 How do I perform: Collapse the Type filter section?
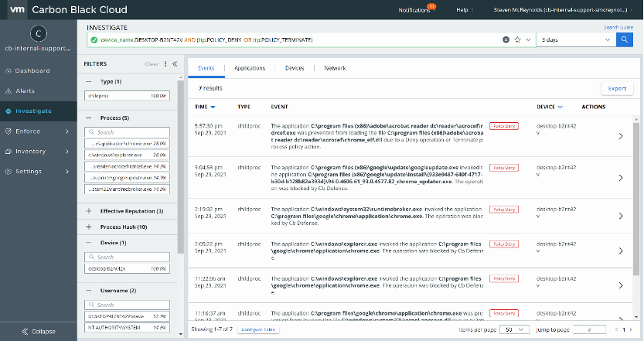89,82
